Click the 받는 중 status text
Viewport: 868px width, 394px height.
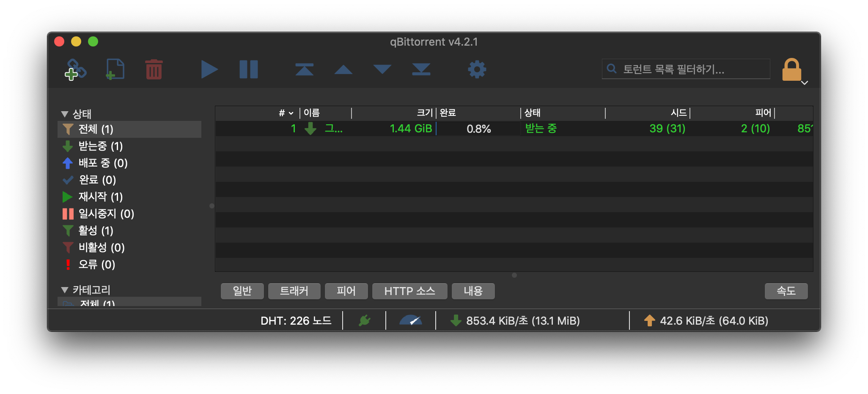(541, 129)
